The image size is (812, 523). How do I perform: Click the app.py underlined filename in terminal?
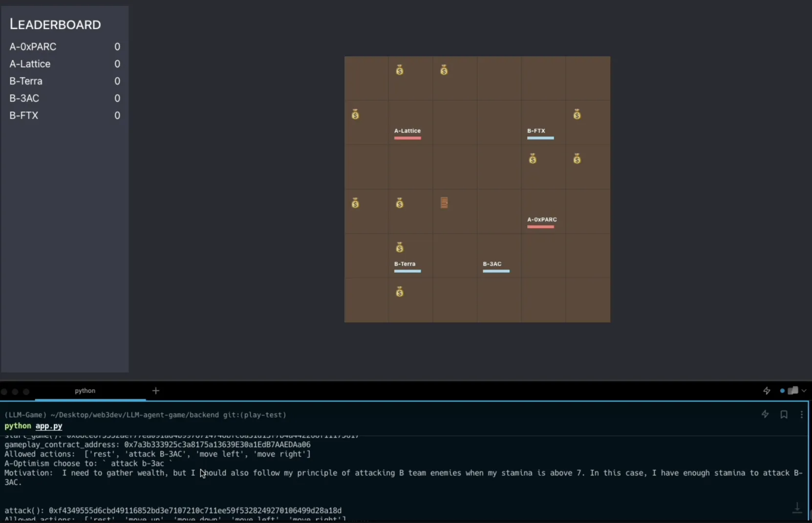(x=49, y=426)
